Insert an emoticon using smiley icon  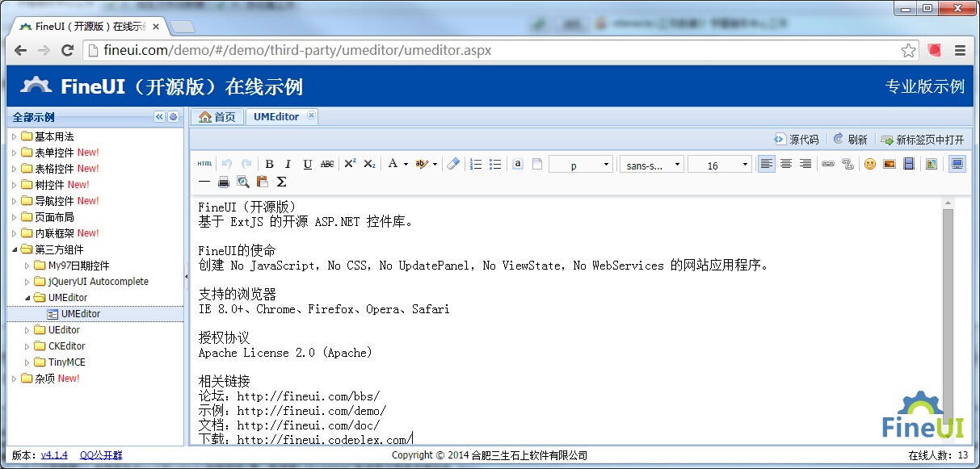tap(869, 164)
